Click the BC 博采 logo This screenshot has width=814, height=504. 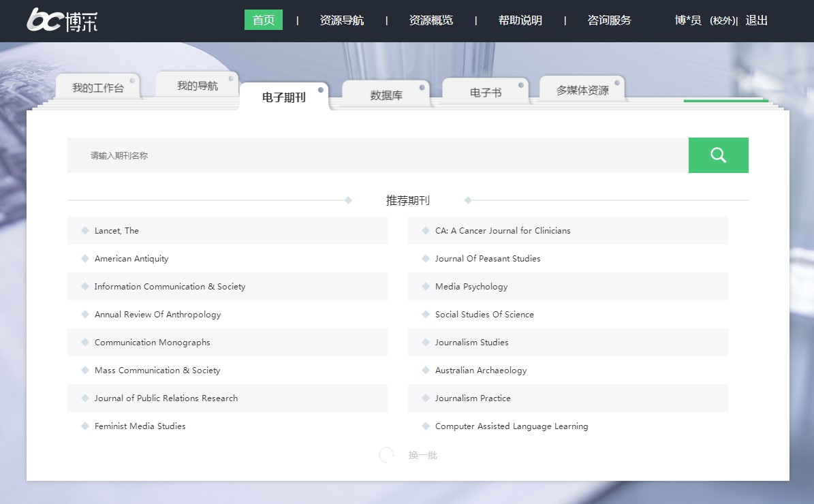[62, 20]
